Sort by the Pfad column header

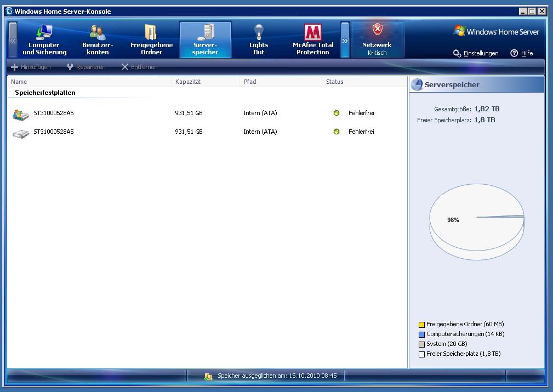(x=281, y=82)
